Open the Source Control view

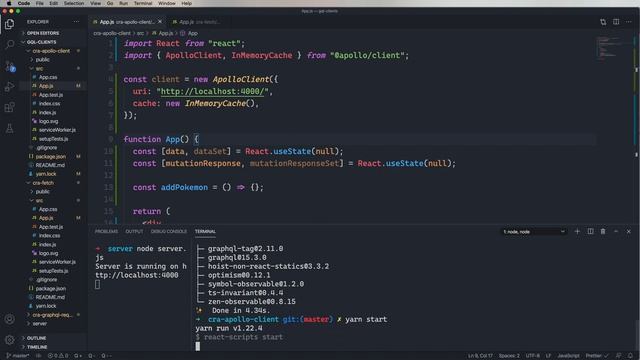point(9,66)
